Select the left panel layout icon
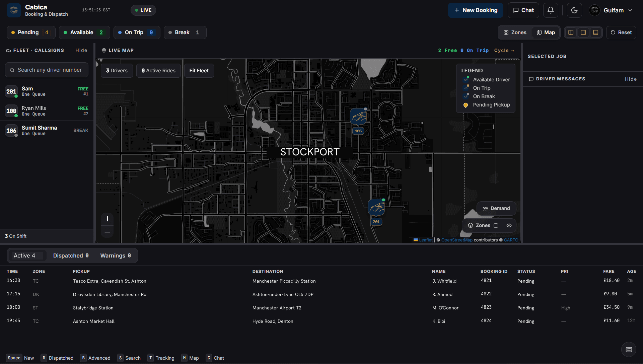 [571, 32]
